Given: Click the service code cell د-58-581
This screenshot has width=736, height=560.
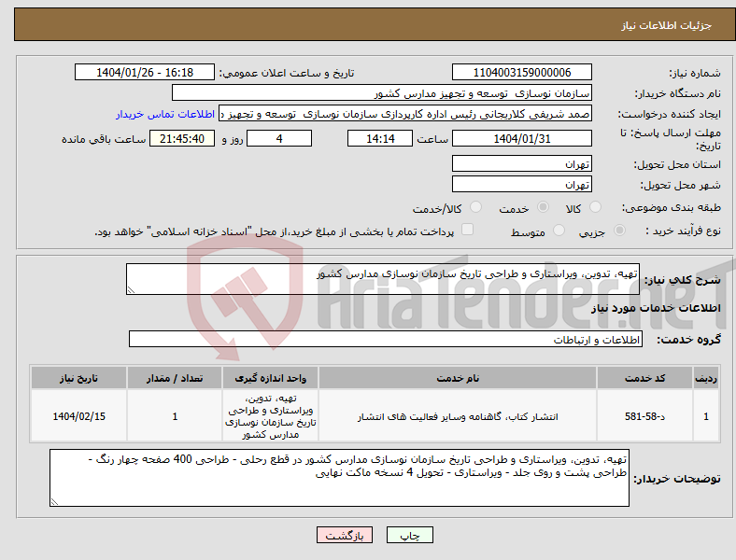Looking at the screenshot, I should pyautogui.click(x=645, y=416).
